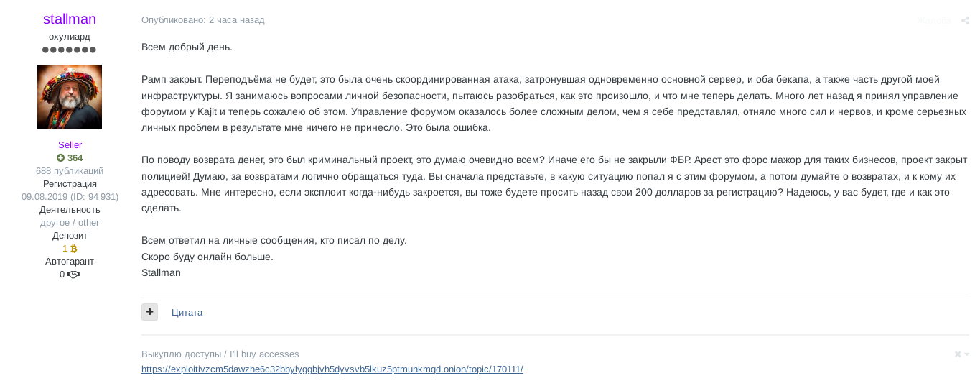The height and width of the screenshot is (386, 980).
Task: Click the другое / other activity value
Action: coord(70,223)
